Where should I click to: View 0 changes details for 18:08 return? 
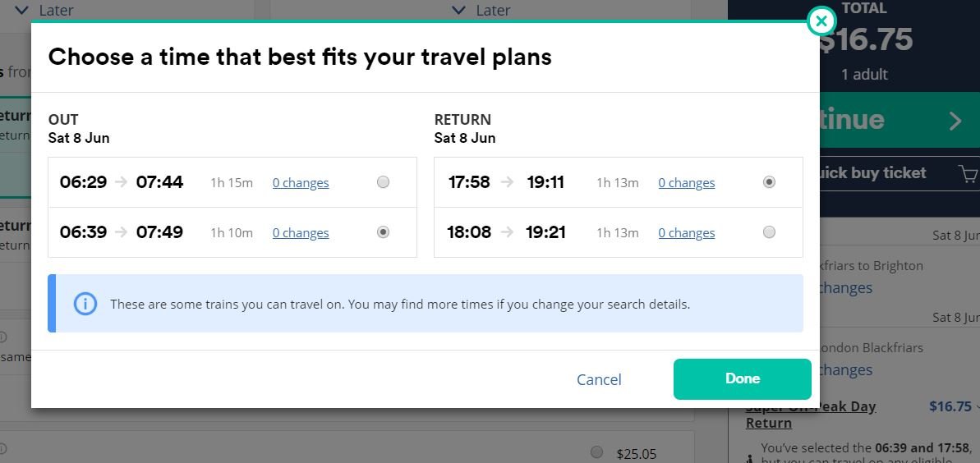click(687, 233)
